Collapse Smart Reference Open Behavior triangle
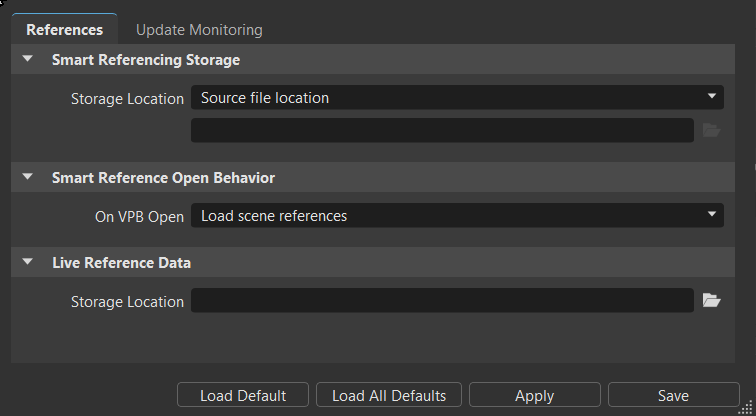 [28, 178]
